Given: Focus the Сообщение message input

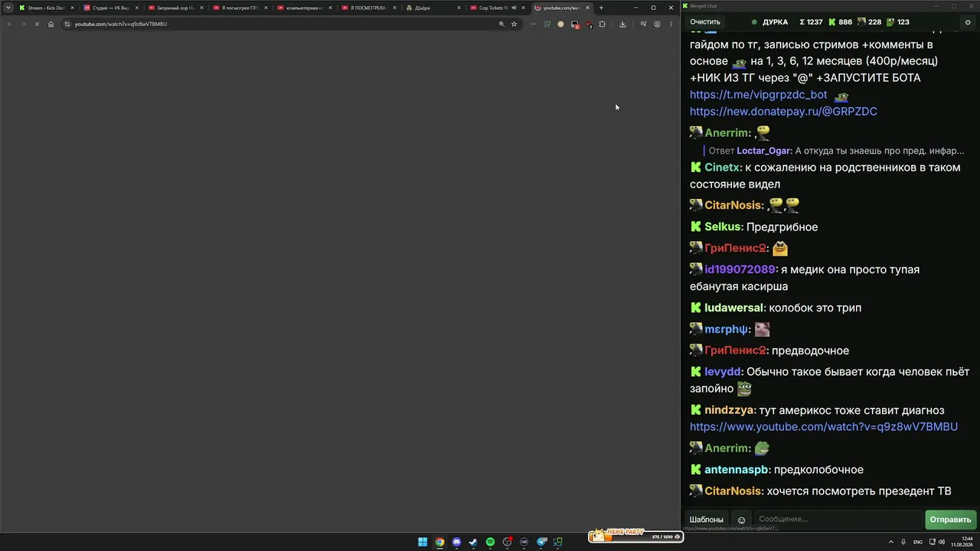Looking at the screenshot, I should 838,520.
